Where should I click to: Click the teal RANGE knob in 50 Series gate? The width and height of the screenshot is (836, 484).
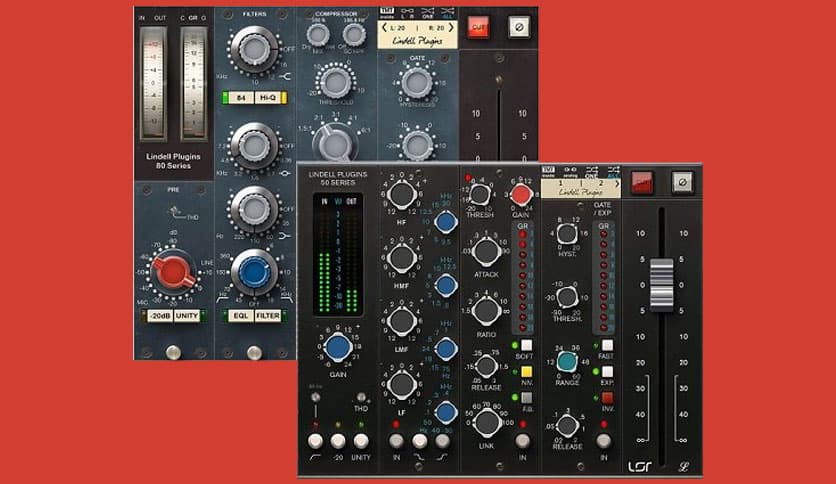click(566, 361)
